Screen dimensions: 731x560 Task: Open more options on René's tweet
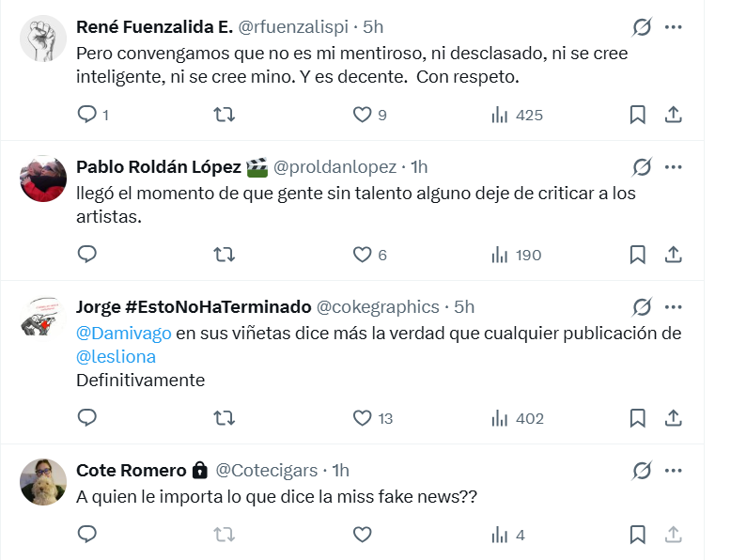click(673, 27)
